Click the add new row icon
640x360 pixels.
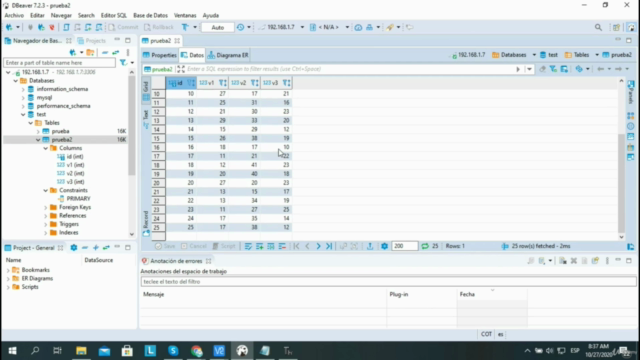260,246
